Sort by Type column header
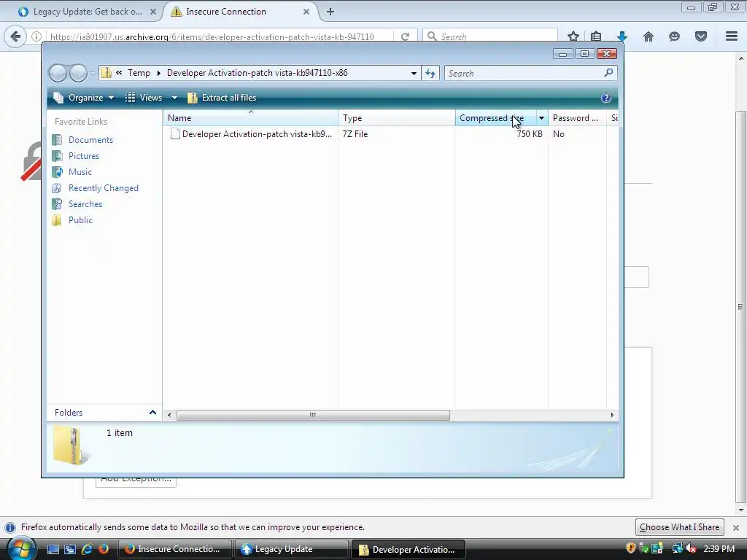This screenshot has height=560, width=747. (x=396, y=118)
